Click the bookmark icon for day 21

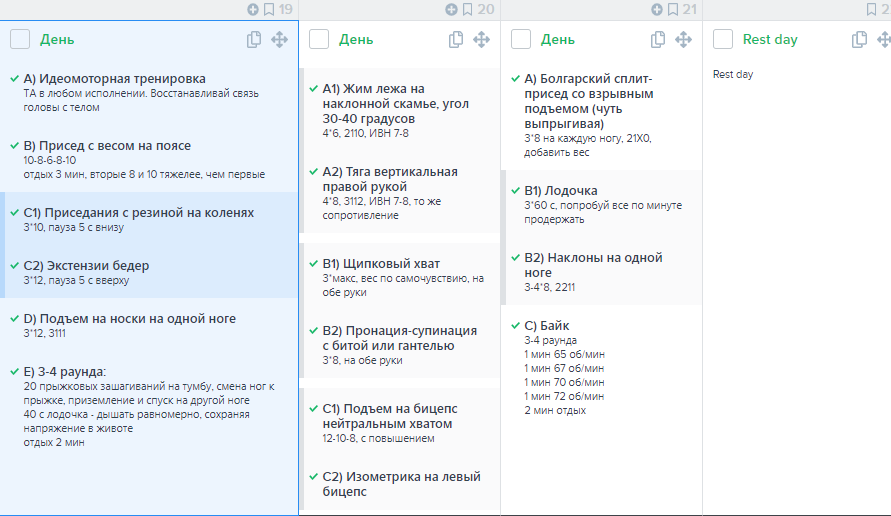coord(673,9)
